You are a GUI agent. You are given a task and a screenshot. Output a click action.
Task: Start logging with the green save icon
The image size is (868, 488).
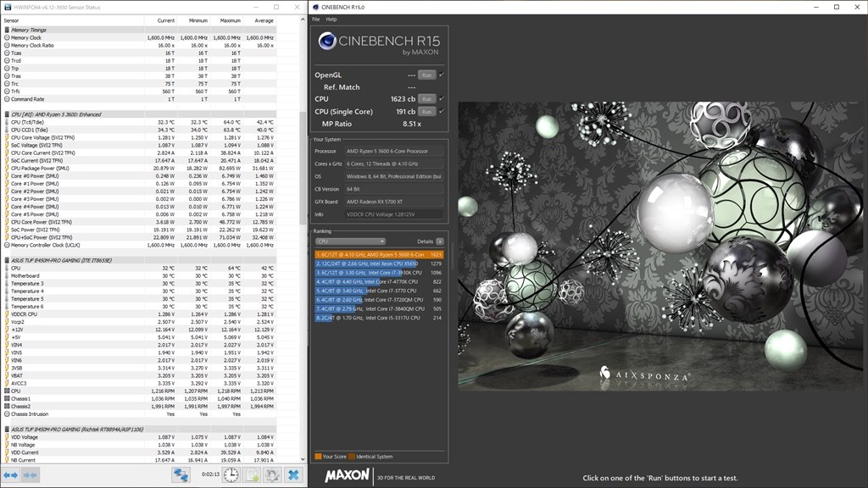coord(250,474)
